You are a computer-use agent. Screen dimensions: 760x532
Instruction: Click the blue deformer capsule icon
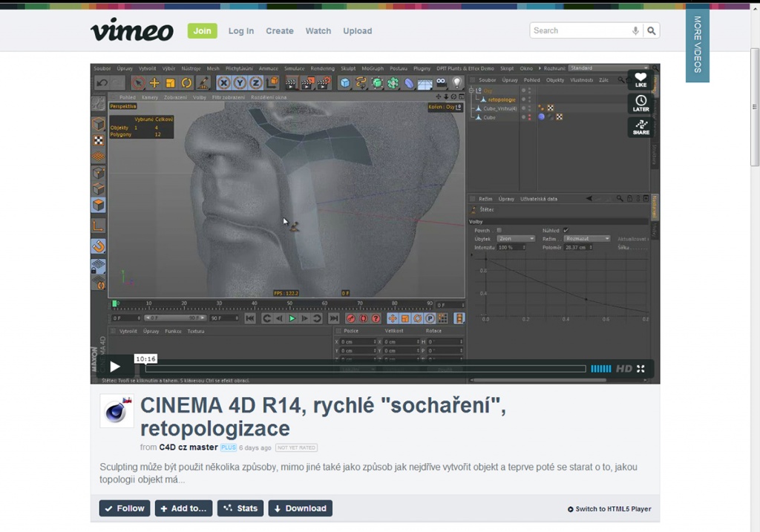pos(409,83)
